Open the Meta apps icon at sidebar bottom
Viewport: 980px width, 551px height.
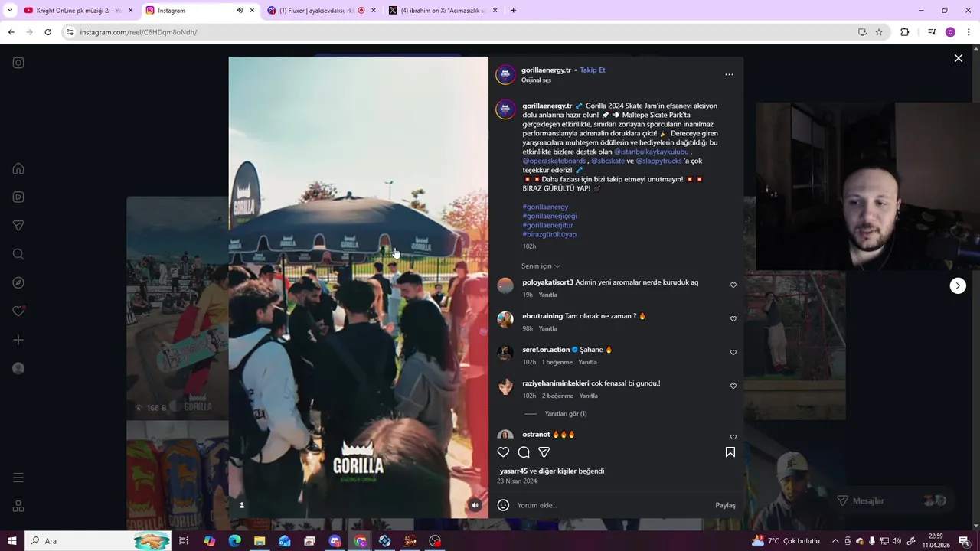coord(18,507)
